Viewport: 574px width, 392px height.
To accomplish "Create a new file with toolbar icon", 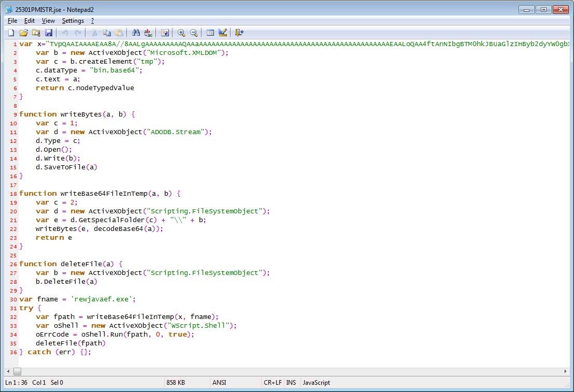I will pyautogui.click(x=11, y=33).
